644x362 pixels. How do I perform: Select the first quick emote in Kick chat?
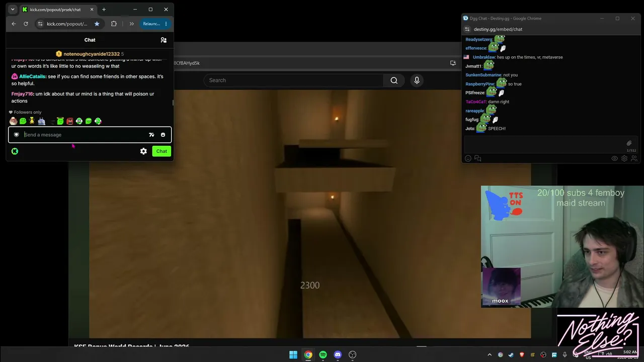pos(14,121)
